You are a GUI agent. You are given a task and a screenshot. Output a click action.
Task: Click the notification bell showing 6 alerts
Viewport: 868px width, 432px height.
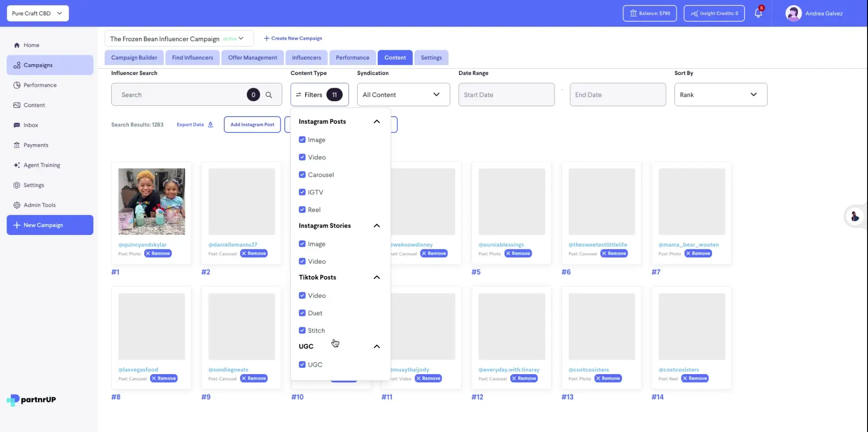click(758, 13)
